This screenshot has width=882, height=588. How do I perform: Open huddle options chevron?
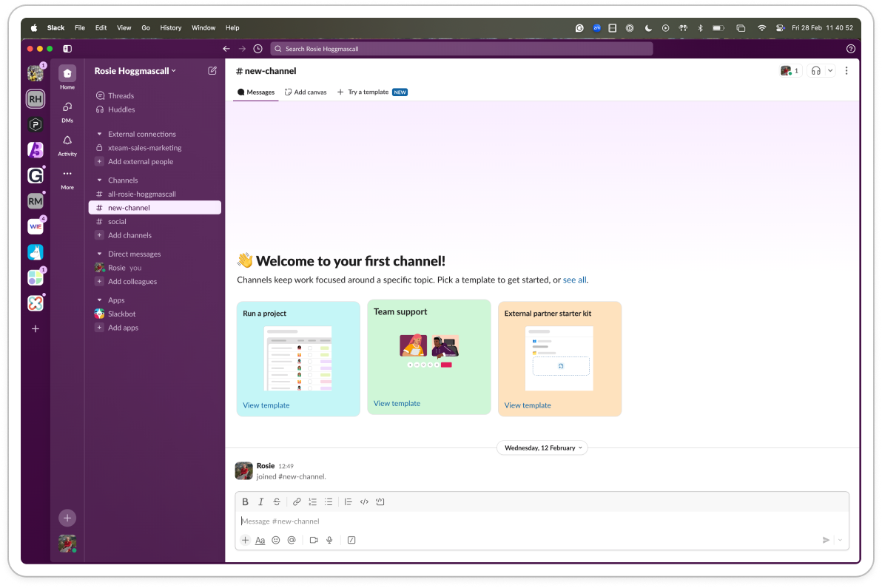(830, 71)
